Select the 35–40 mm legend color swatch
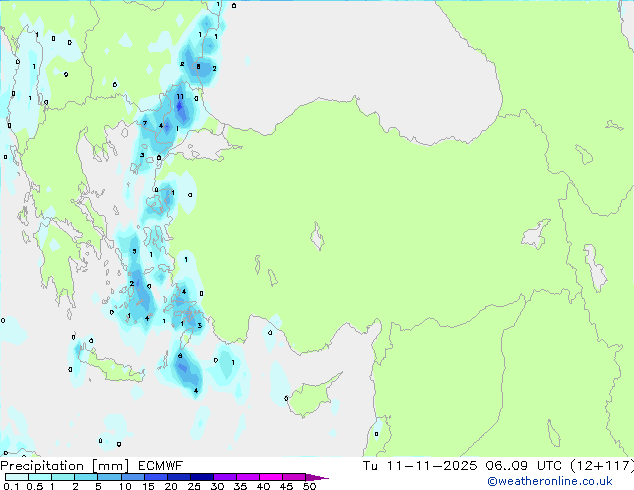 coord(247,477)
